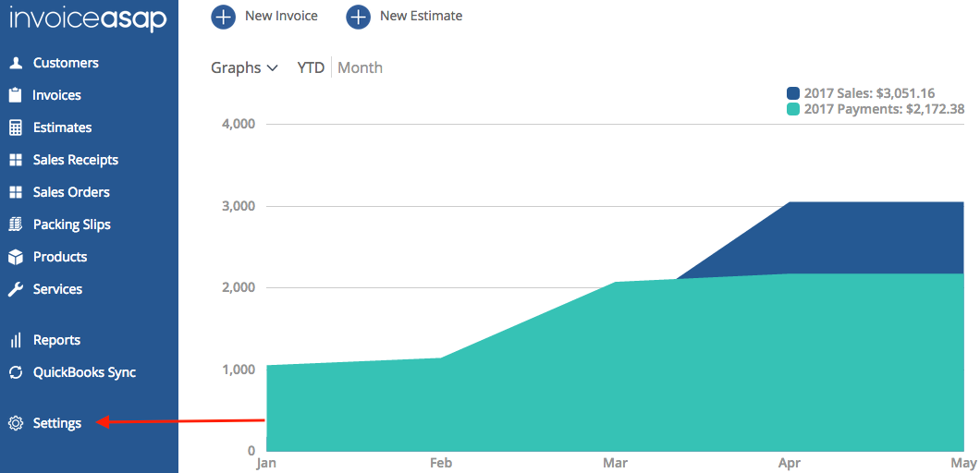The height and width of the screenshot is (473, 980).
Task: Click the invoiceasap logo
Action: [88, 18]
